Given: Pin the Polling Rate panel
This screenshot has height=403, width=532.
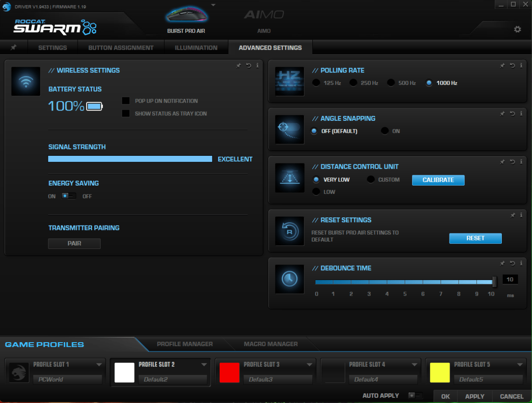Looking at the screenshot, I should 502,66.
